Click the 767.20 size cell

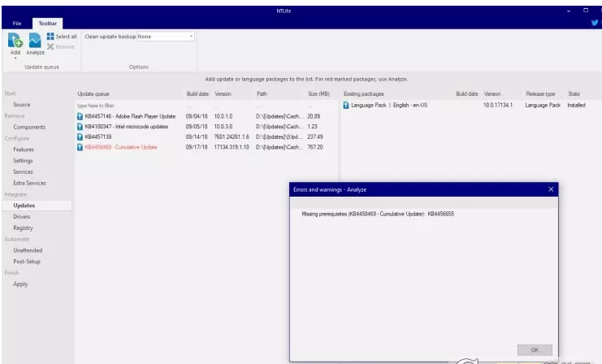point(315,147)
